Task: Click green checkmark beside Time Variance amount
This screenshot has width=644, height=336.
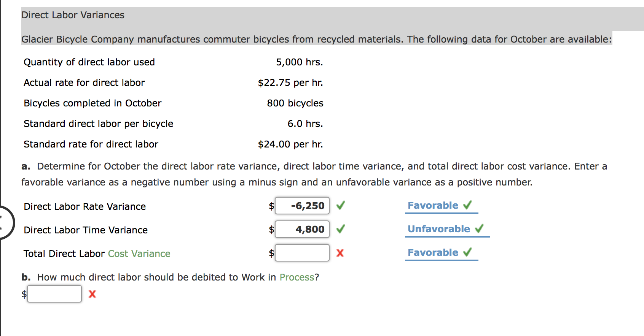Action: (x=341, y=229)
